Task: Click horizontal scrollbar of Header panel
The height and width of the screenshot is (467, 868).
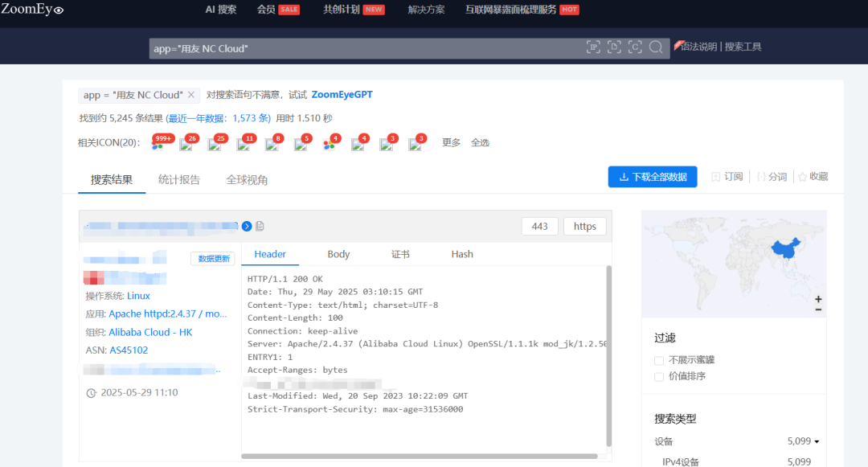Action: click(420, 457)
